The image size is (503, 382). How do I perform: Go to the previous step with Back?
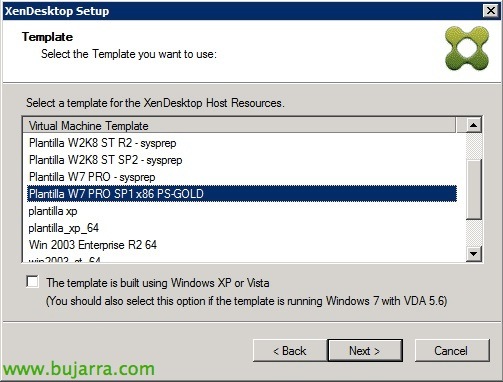click(290, 351)
